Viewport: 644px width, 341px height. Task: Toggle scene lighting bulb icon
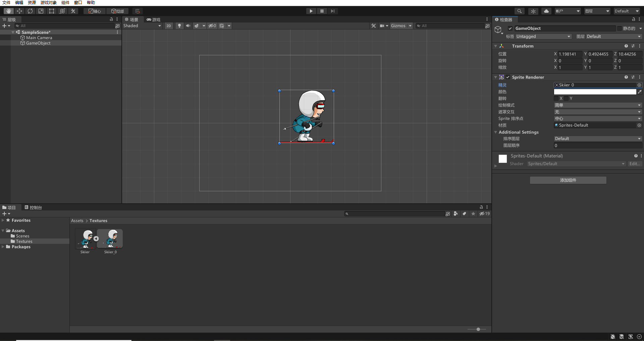[x=179, y=26]
